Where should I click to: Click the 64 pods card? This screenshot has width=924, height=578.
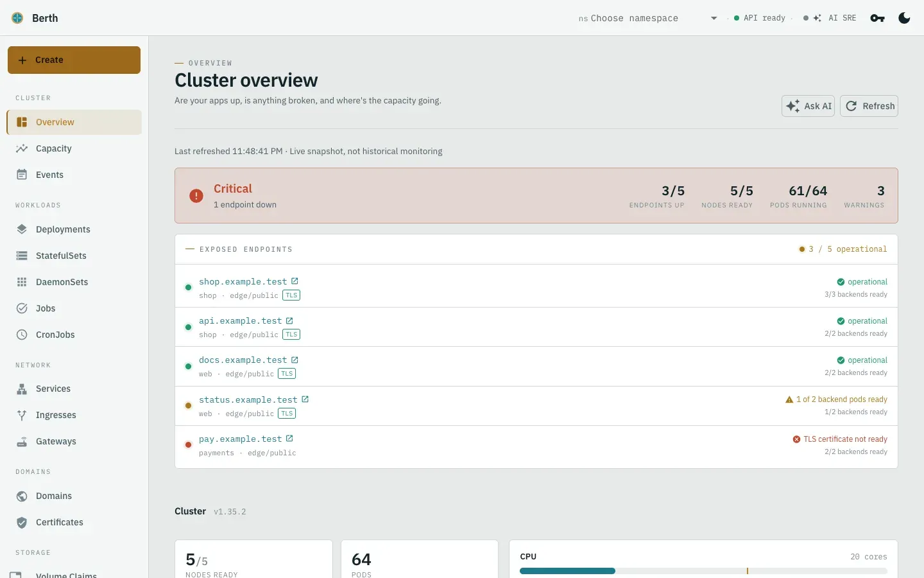(420, 559)
